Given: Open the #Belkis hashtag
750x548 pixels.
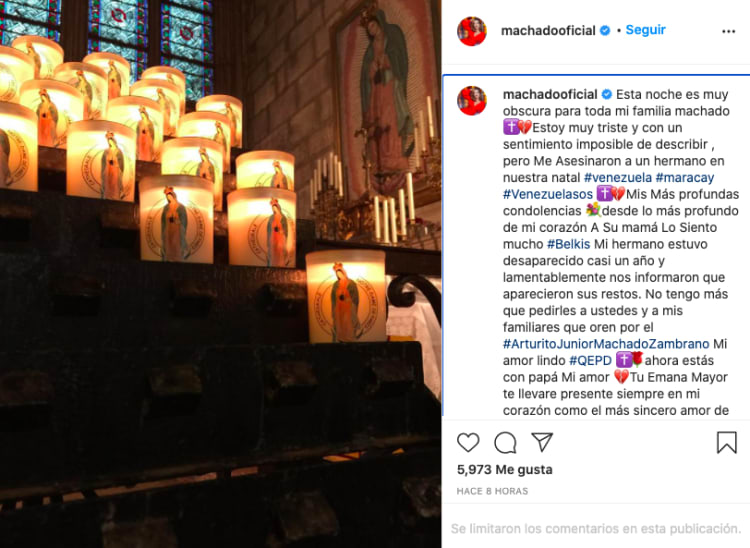Looking at the screenshot, I should [x=568, y=244].
